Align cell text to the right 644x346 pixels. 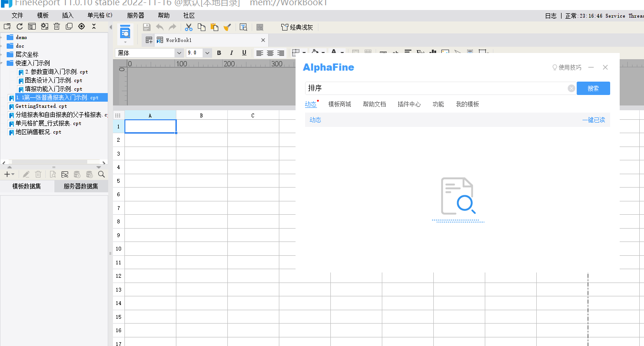[281, 53]
